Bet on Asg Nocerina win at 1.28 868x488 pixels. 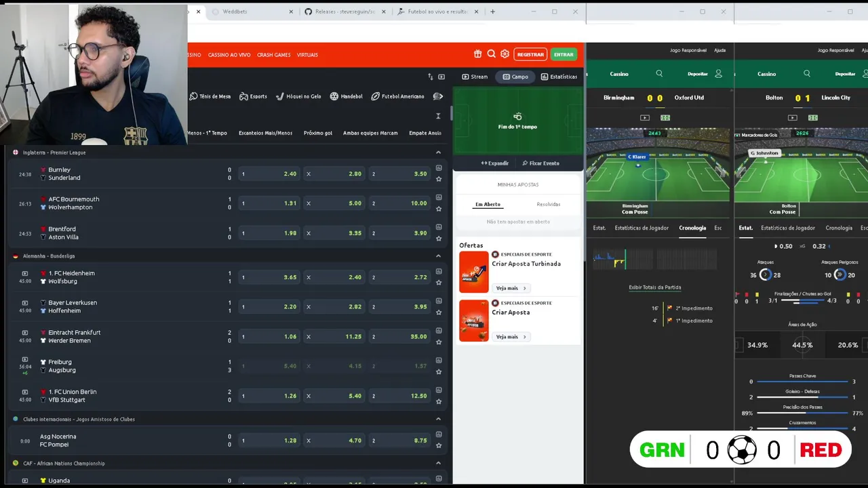tap(270, 441)
